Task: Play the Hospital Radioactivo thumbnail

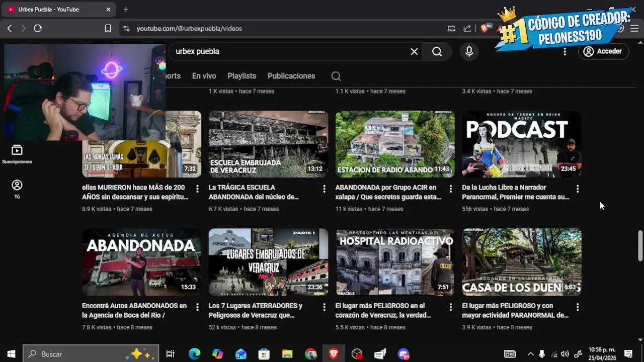Action: coord(395,262)
